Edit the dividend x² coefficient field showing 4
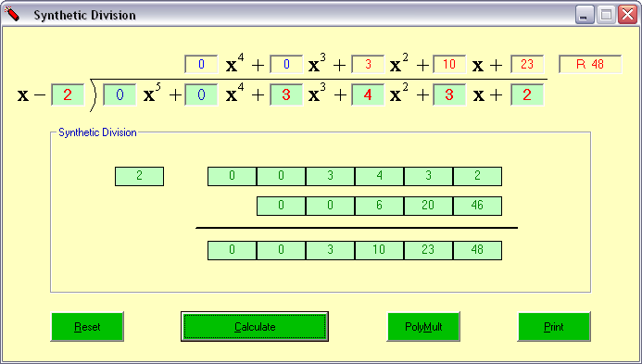 pos(368,94)
